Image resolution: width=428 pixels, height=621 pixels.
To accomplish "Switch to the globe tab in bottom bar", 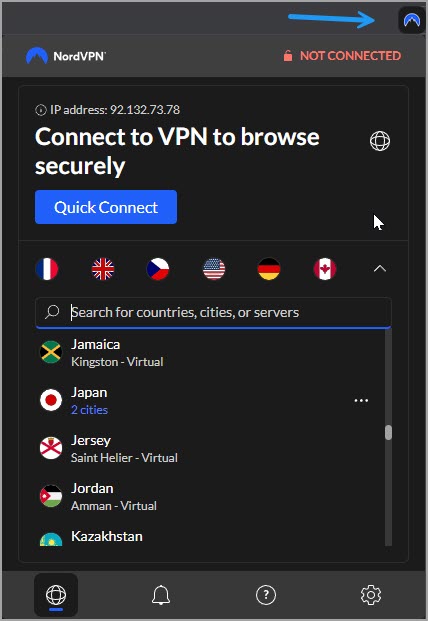I will pos(56,594).
